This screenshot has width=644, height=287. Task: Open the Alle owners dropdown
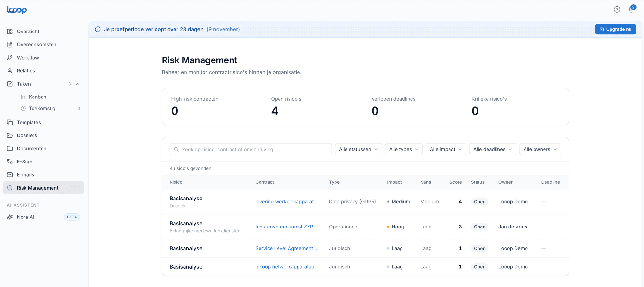(x=540, y=149)
